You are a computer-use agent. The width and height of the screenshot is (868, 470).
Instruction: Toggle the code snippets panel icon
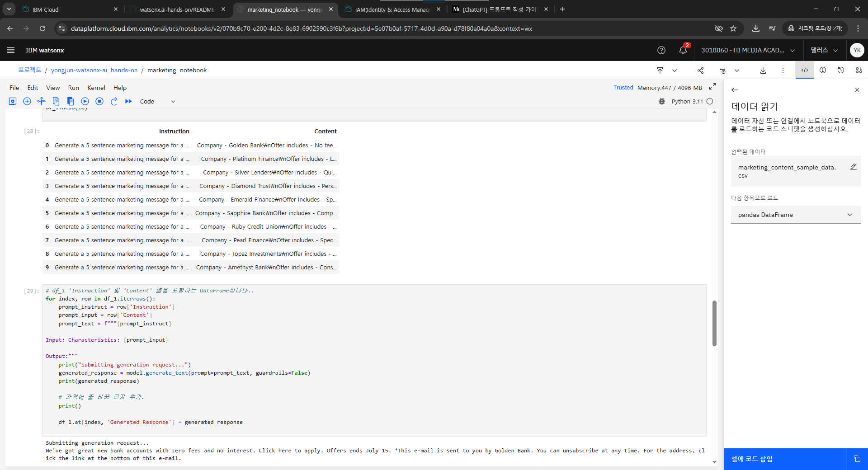805,70
